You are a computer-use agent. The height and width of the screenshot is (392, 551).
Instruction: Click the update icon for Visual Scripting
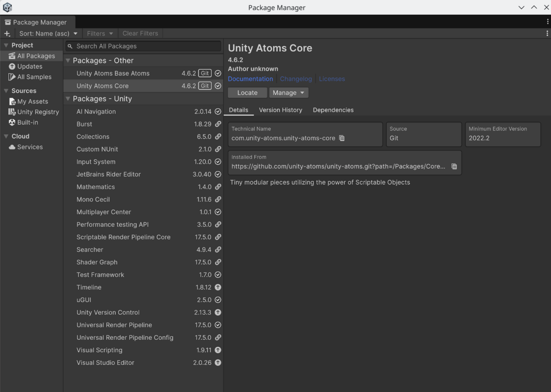coord(218,350)
